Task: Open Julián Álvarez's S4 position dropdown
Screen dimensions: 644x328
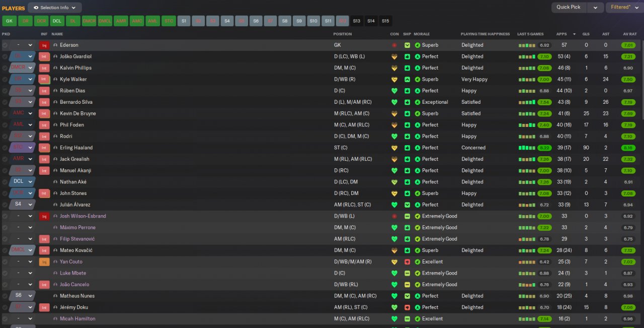Action: (x=22, y=205)
